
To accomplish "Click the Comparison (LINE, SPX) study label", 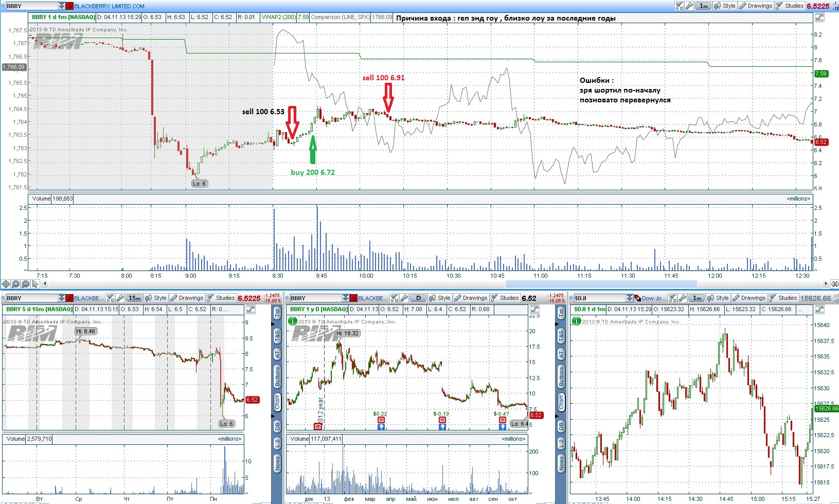I will click(x=340, y=17).
